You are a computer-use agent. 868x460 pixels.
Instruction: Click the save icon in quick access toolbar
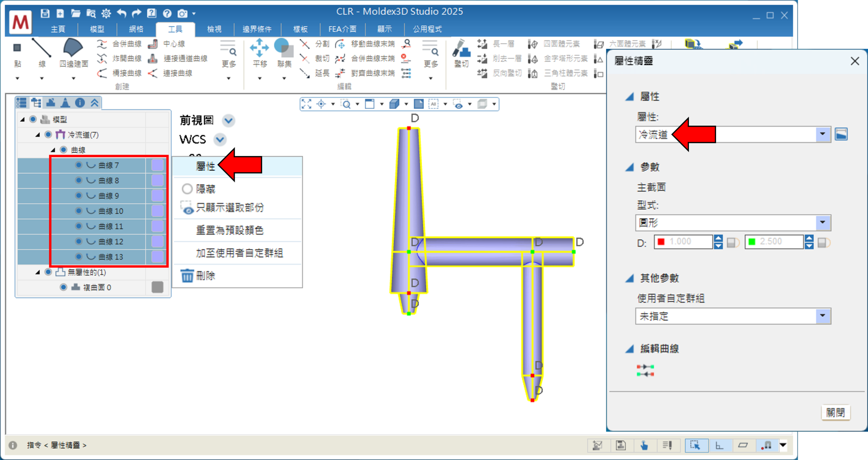[x=45, y=14]
